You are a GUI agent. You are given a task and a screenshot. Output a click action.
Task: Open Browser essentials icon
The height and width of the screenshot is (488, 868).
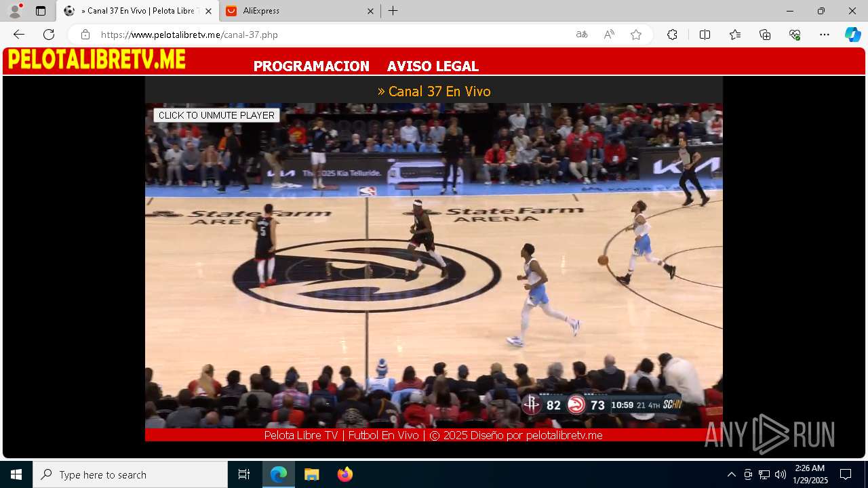[x=795, y=35]
